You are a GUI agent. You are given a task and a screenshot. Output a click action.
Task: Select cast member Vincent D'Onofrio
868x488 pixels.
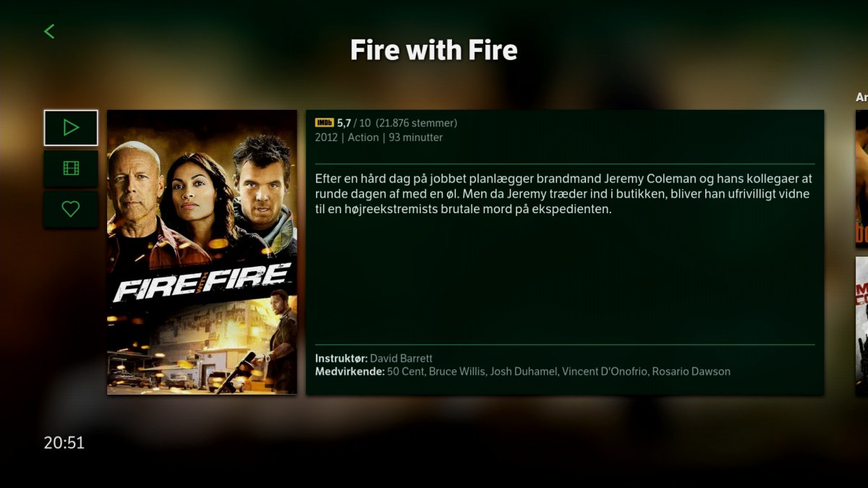(x=605, y=372)
